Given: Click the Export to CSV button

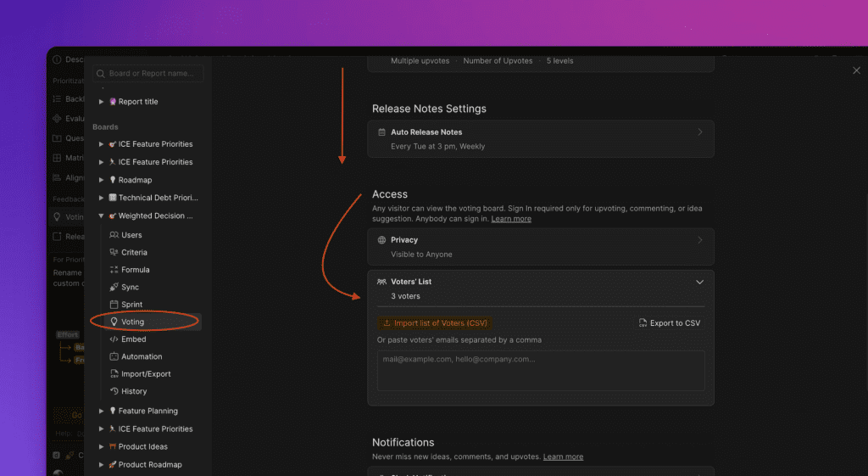Looking at the screenshot, I should [669, 323].
